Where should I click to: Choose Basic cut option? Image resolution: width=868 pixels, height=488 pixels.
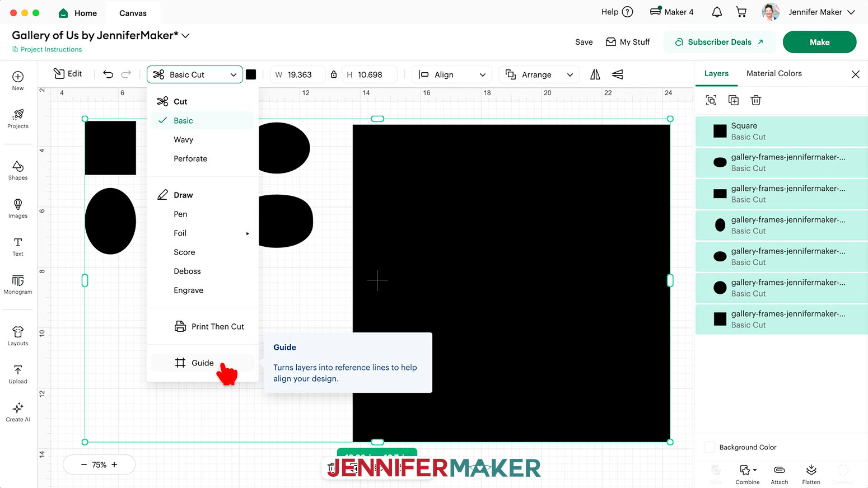point(202,120)
